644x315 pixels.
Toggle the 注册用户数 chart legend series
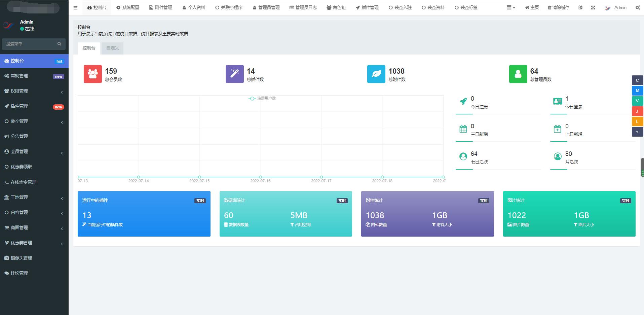tap(262, 98)
